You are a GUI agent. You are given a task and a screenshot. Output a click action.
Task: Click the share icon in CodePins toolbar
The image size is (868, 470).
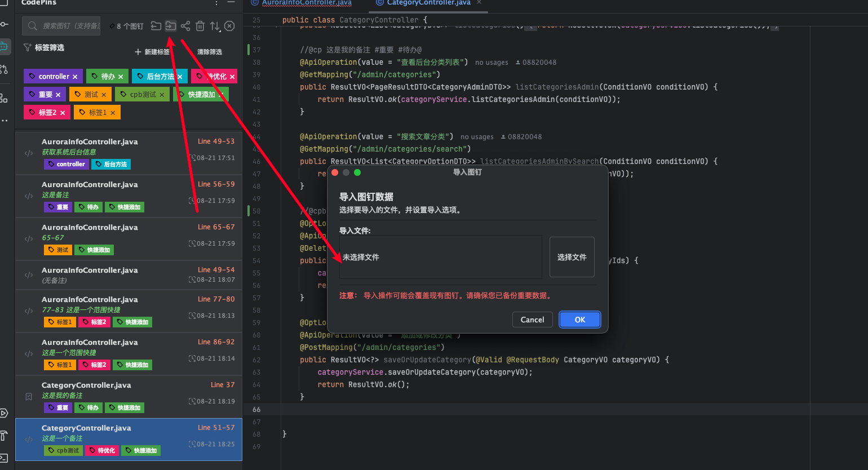coord(185,26)
